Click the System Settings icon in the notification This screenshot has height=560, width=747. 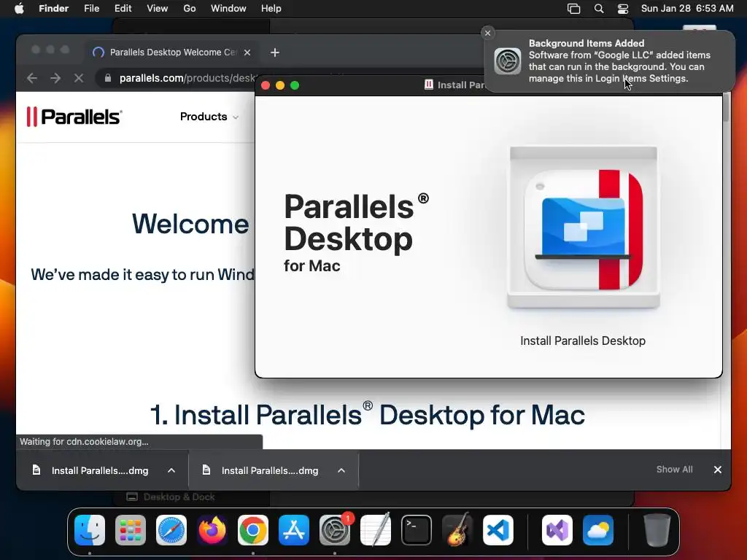tap(508, 61)
